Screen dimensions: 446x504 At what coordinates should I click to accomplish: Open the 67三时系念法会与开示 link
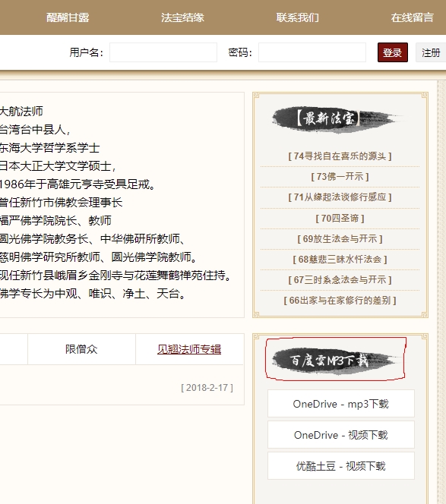click(x=340, y=280)
